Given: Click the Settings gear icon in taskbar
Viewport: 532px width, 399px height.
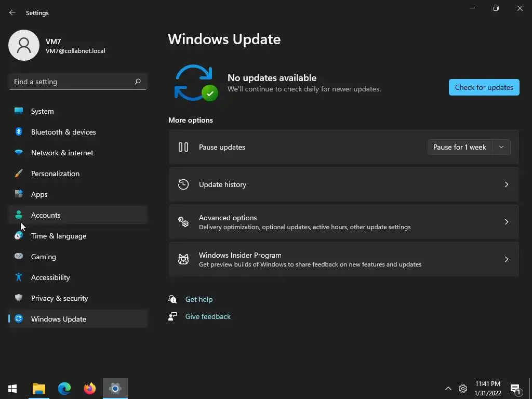Looking at the screenshot, I should click(115, 388).
